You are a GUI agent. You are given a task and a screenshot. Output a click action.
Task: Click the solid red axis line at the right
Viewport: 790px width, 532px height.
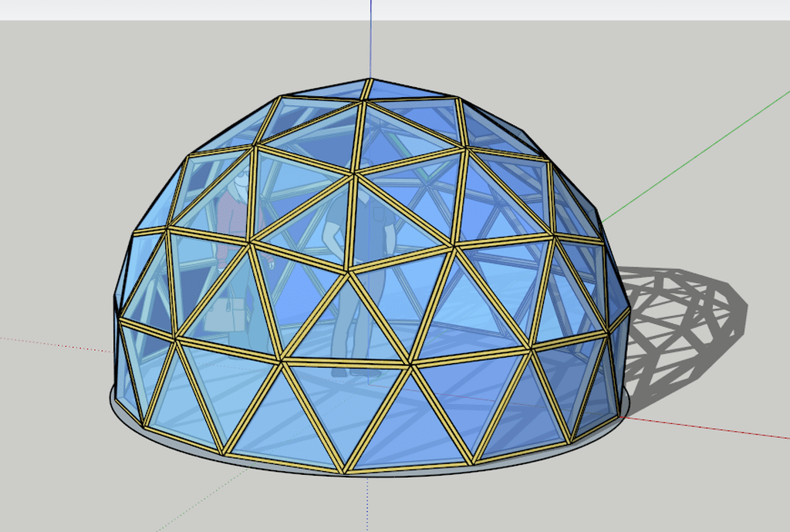(x=705, y=427)
